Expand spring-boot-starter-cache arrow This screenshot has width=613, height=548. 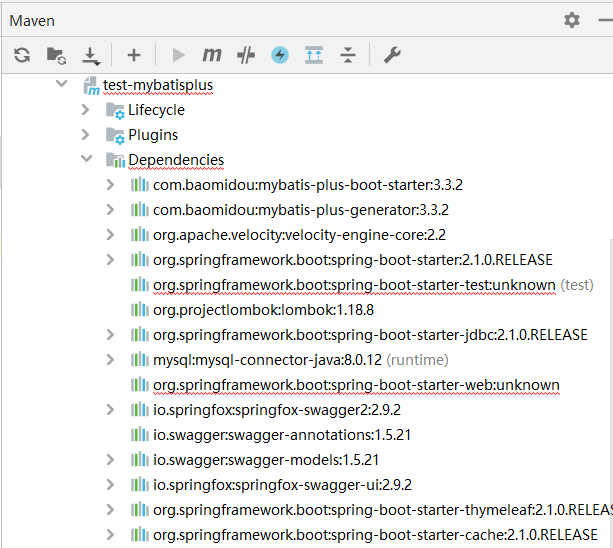(x=110, y=535)
